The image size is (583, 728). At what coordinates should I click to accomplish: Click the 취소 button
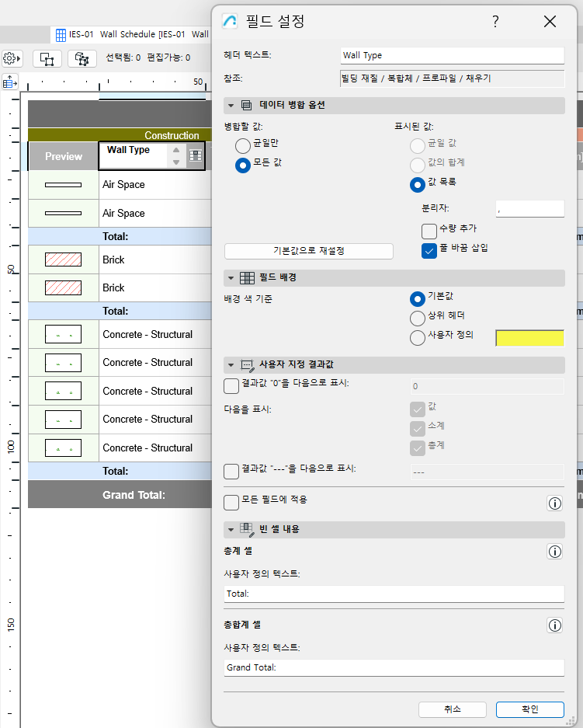453,709
